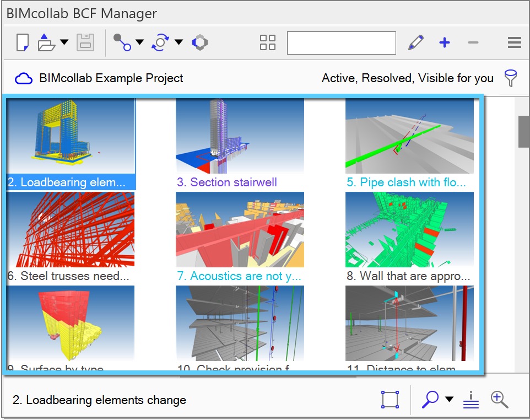Click the Active, Resolved, Visible for you filter text
Screen dimensions: 530x420
pyautogui.click(x=408, y=78)
